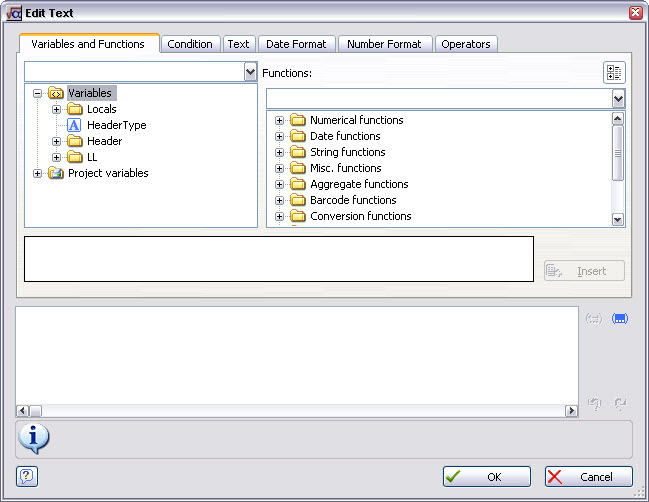649x502 pixels.
Task: Click the HeaderType variable icon
Action: [x=74, y=125]
